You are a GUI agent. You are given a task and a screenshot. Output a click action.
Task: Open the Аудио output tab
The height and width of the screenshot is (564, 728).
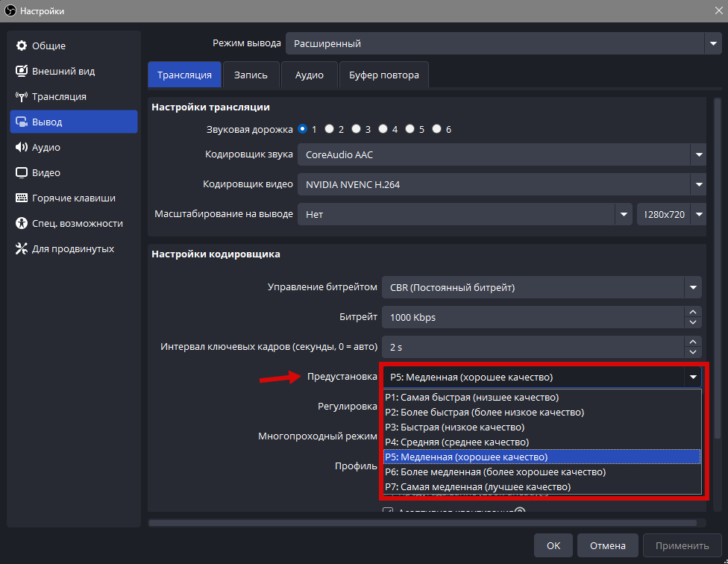(x=310, y=75)
